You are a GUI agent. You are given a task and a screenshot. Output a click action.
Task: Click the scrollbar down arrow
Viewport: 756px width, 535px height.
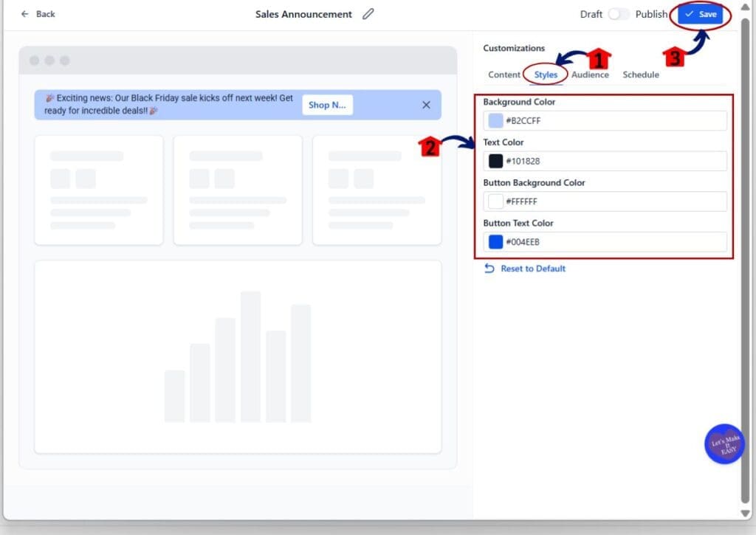(746, 513)
